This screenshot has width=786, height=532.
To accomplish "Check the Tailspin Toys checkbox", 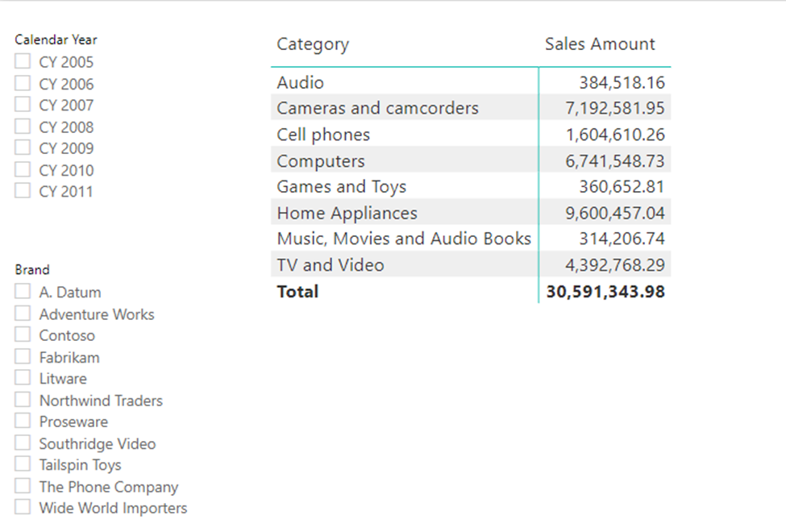I will 23,463.
